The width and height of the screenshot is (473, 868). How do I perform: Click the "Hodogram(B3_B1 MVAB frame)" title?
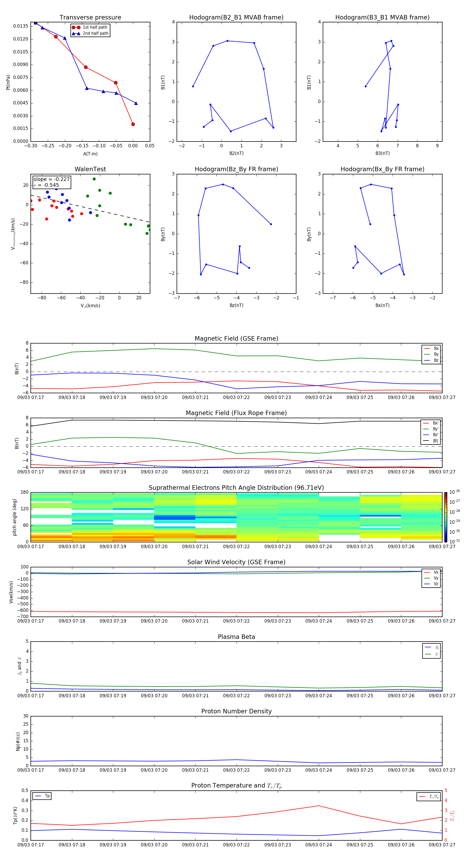click(x=382, y=17)
